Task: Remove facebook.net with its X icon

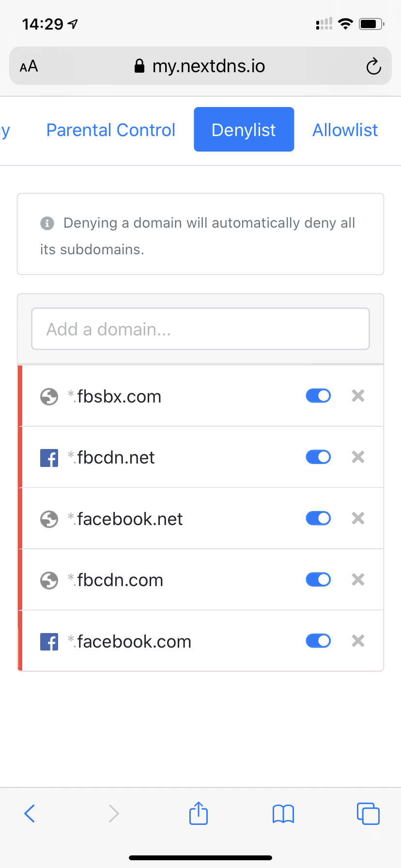Action: click(x=358, y=518)
